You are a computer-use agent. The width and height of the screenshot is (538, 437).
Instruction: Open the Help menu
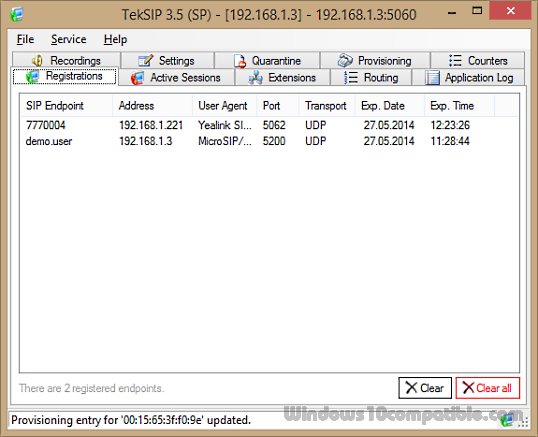(115, 39)
